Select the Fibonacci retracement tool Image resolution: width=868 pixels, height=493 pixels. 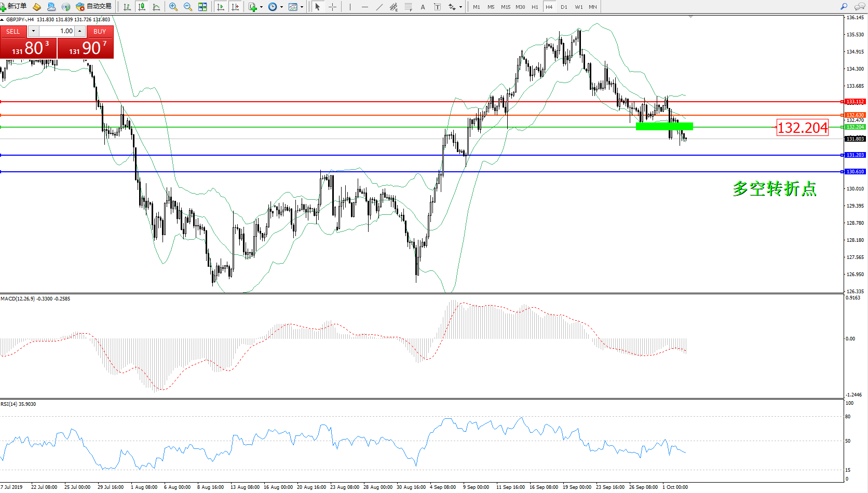point(409,7)
